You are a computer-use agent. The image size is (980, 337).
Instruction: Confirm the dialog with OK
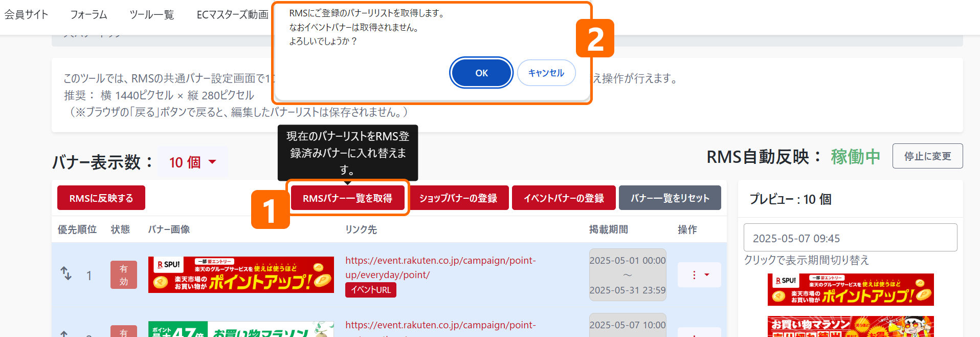[481, 73]
